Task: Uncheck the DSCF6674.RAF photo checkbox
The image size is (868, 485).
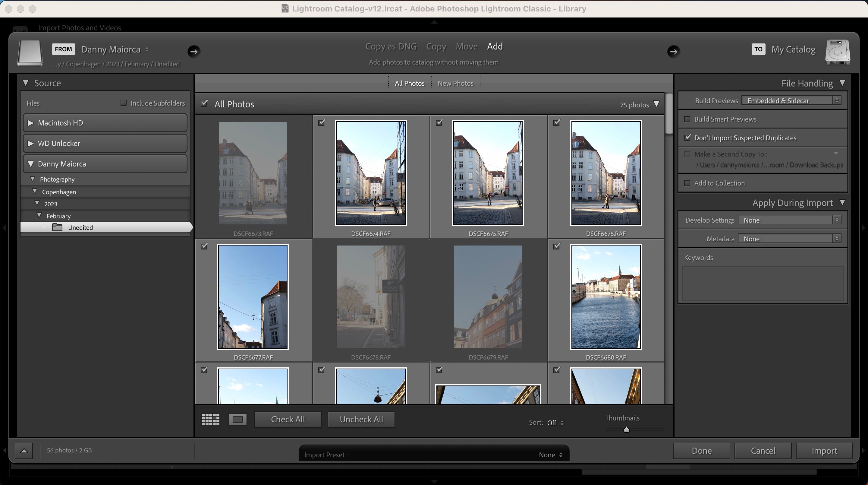Action: click(321, 123)
